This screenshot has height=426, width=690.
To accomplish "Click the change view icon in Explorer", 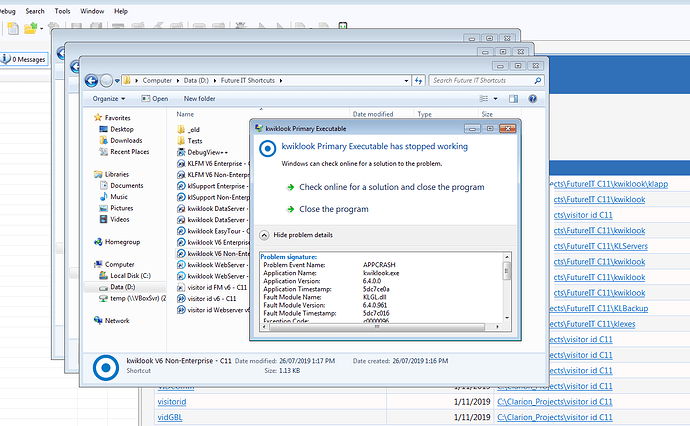I will (x=484, y=99).
